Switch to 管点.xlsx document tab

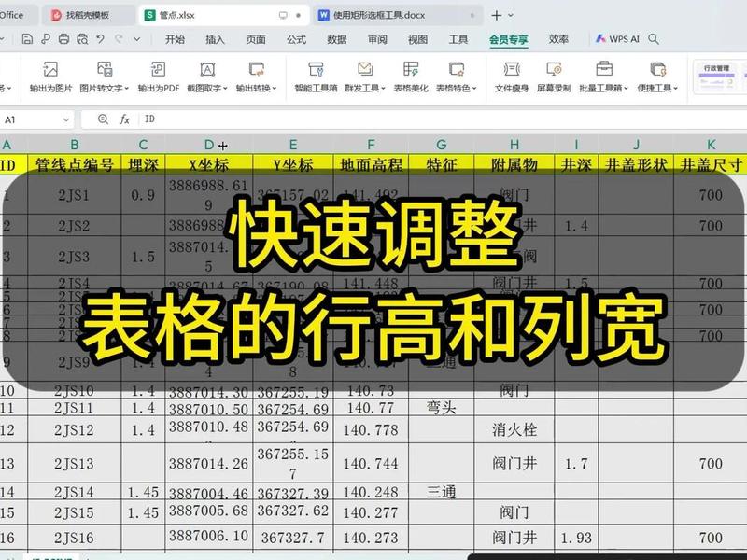click(x=224, y=15)
